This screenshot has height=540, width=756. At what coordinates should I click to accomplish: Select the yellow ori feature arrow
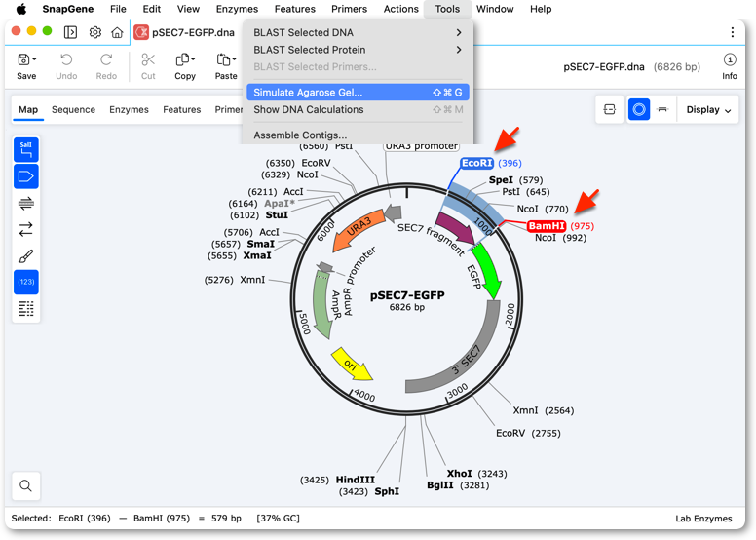352,364
